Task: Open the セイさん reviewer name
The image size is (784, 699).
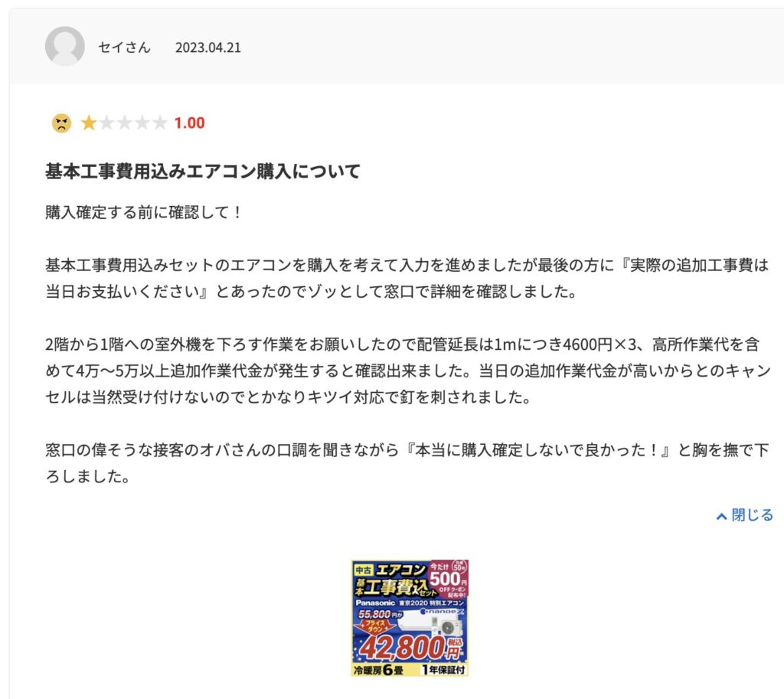Action: coord(124,47)
